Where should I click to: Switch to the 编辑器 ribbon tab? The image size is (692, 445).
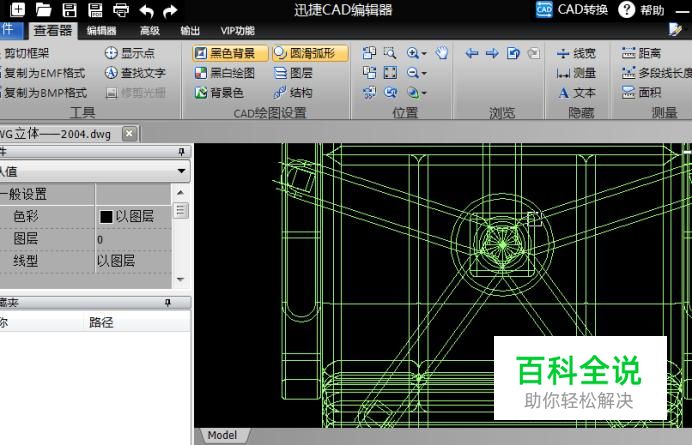(x=102, y=30)
